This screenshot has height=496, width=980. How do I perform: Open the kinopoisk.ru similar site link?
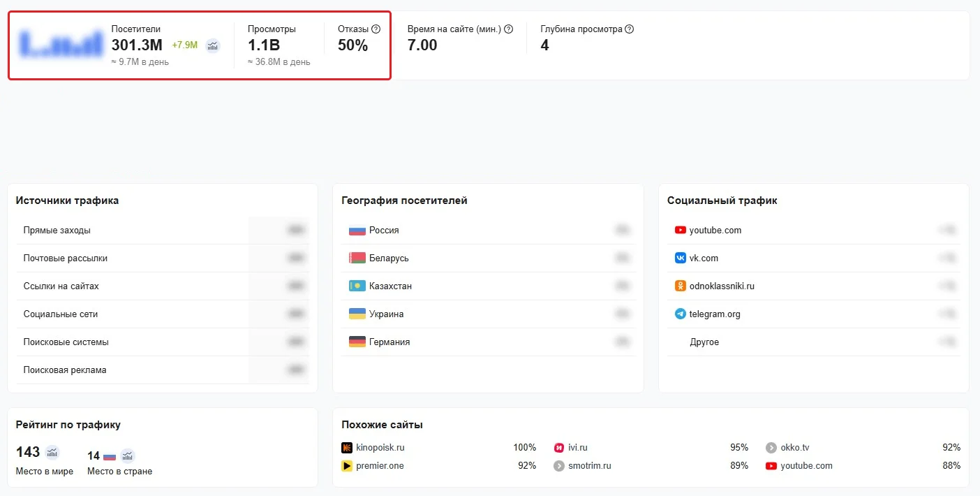coord(380,448)
